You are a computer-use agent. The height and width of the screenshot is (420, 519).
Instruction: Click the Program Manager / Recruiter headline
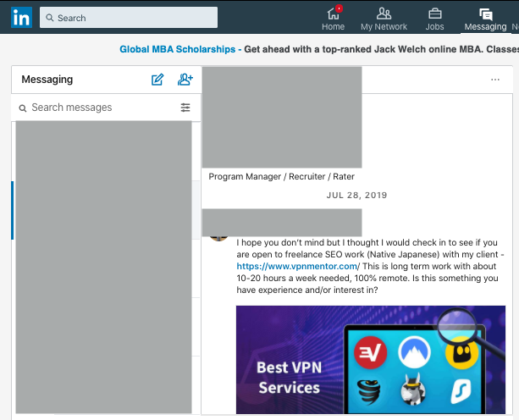[x=281, y=177]
